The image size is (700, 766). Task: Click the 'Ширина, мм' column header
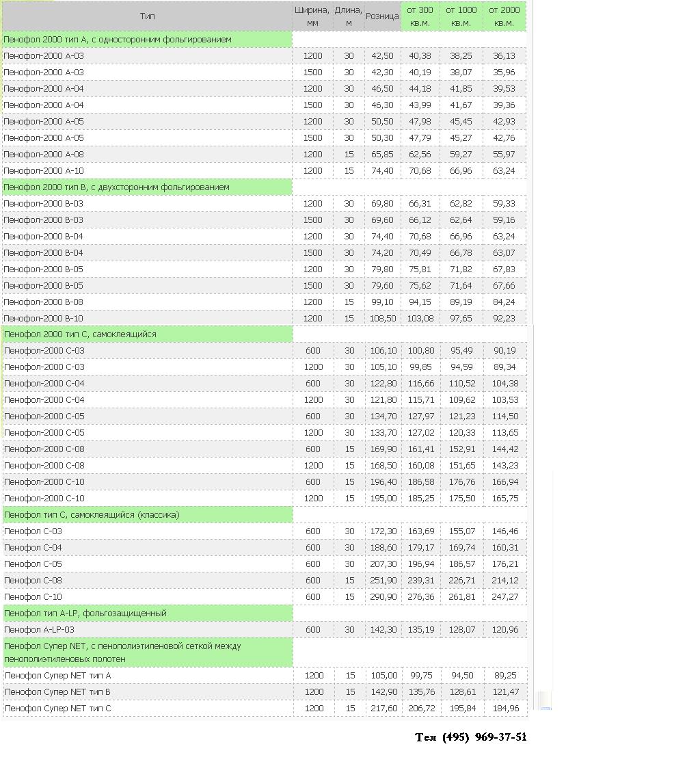point(312,16)
